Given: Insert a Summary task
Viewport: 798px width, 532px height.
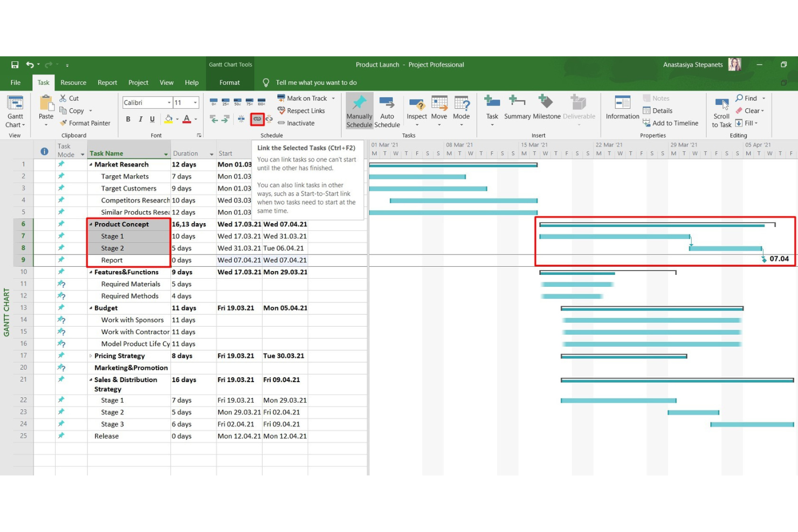Looking at the screenshot, I should pos(517,108).
